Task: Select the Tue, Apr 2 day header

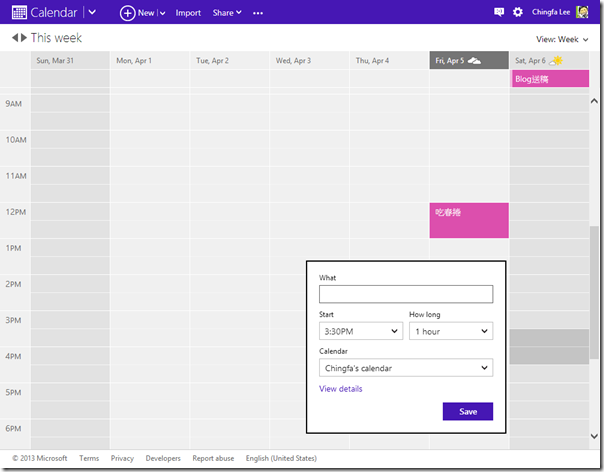Action: 230,60
